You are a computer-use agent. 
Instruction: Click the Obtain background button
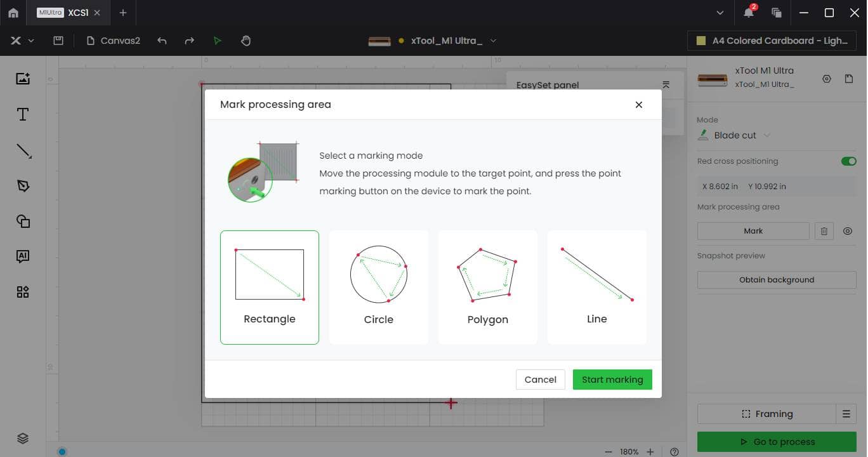(776, 279)
